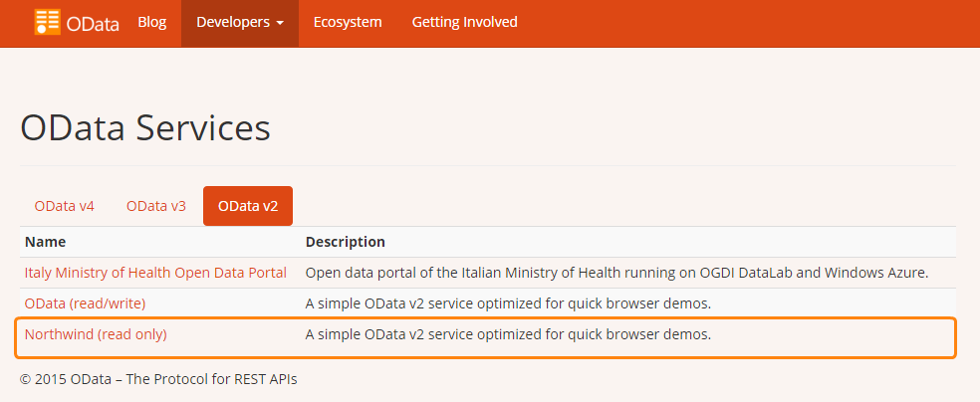The width and height of the screenshot is (980, 402).
Task: Click the Name column header
Action: (x=45, y=242)
